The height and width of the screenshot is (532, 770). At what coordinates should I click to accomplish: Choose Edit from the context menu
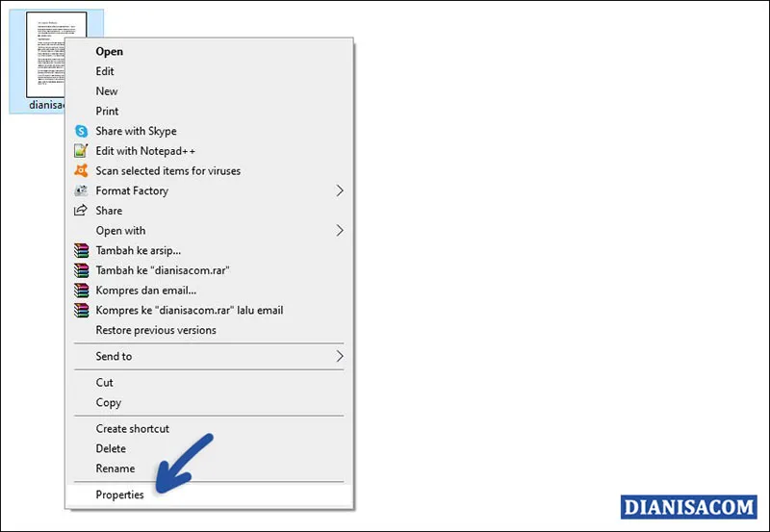[209, 71]
